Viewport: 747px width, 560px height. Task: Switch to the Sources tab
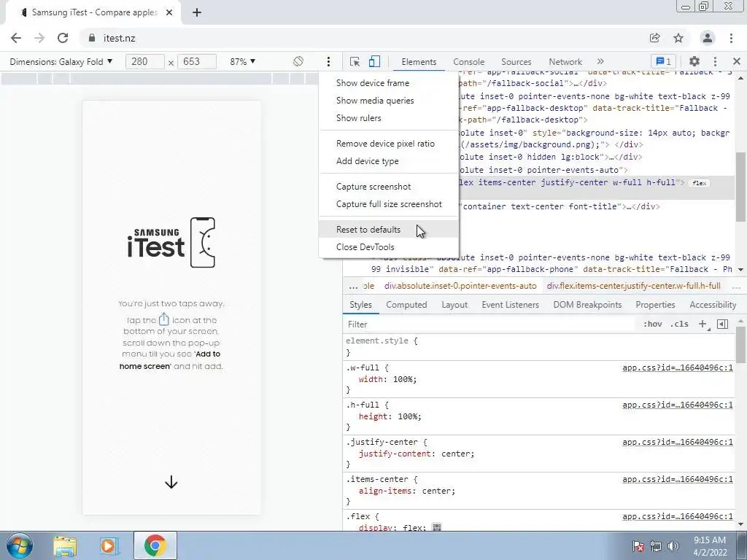pos(516,62)
